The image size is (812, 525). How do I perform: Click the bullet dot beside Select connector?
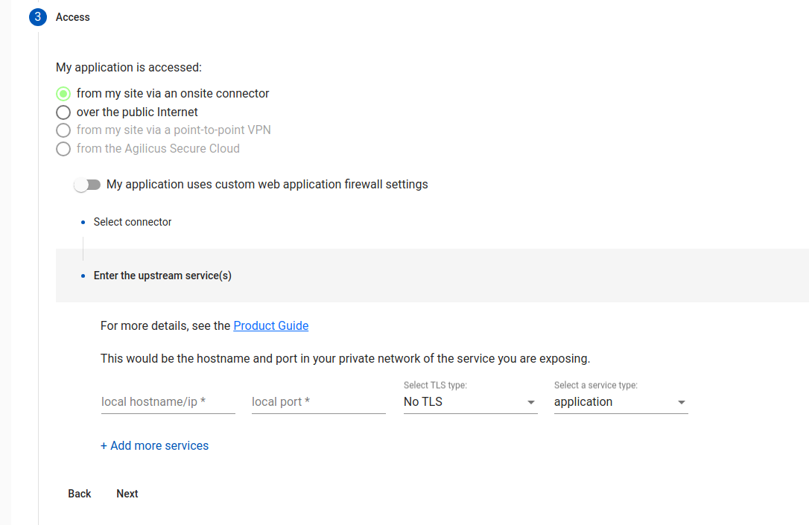point(83,223)
